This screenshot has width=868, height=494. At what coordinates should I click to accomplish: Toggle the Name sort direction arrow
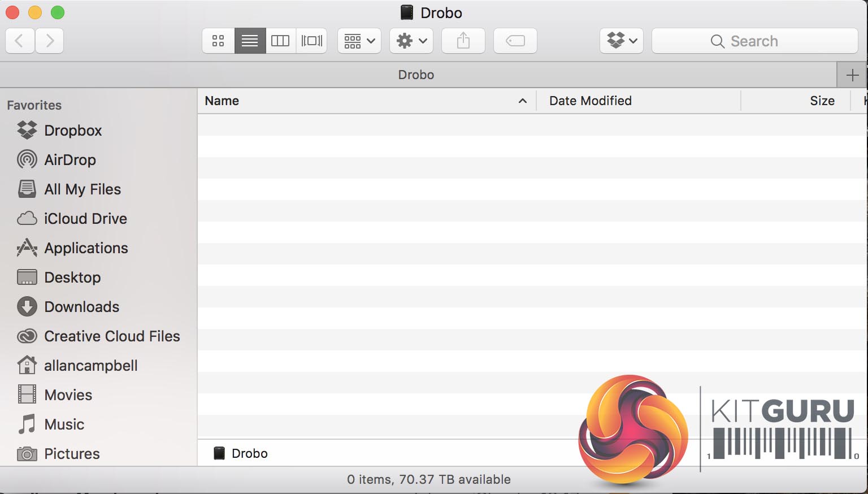click(x=523, y=101)
